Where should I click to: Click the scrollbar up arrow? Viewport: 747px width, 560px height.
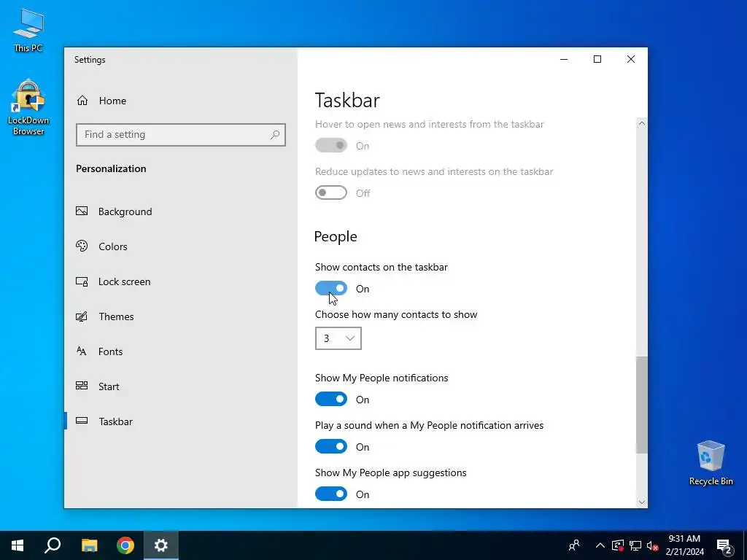tap(642, 123)
